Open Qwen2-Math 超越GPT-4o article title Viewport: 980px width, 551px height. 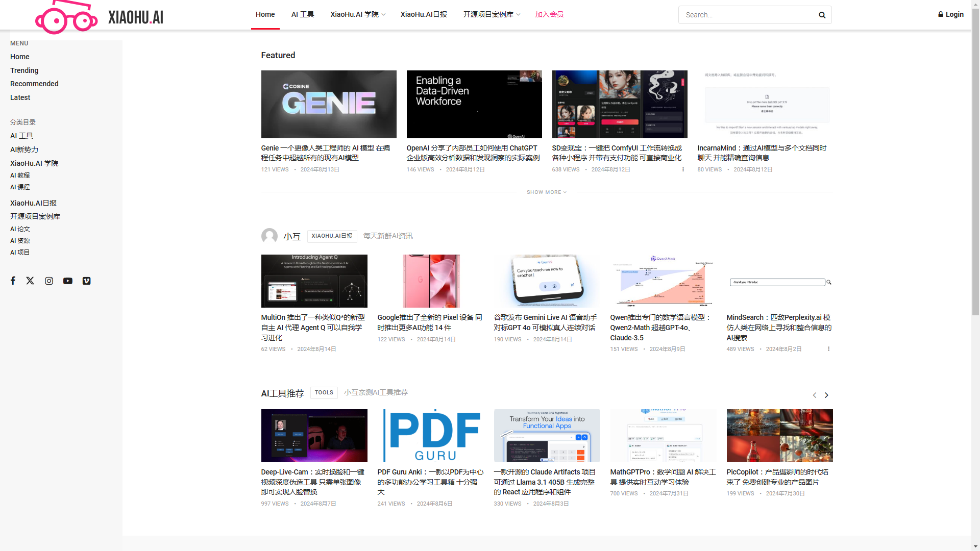tap(661, 328)
